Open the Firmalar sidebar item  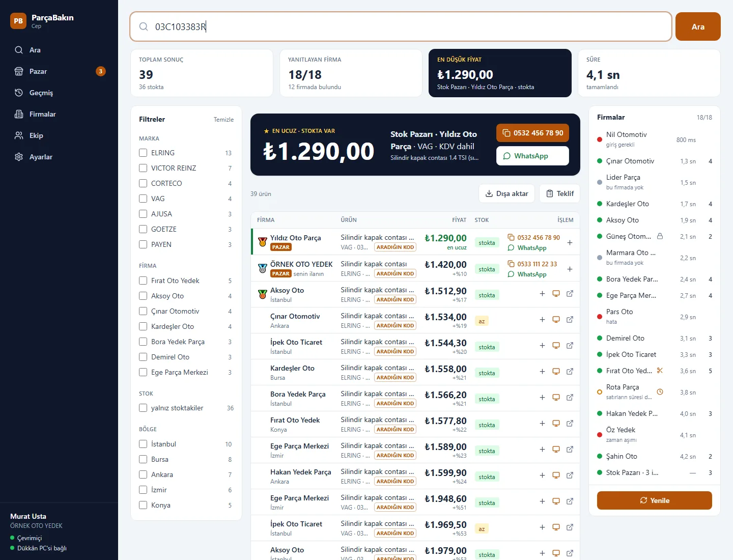point(59,114)
